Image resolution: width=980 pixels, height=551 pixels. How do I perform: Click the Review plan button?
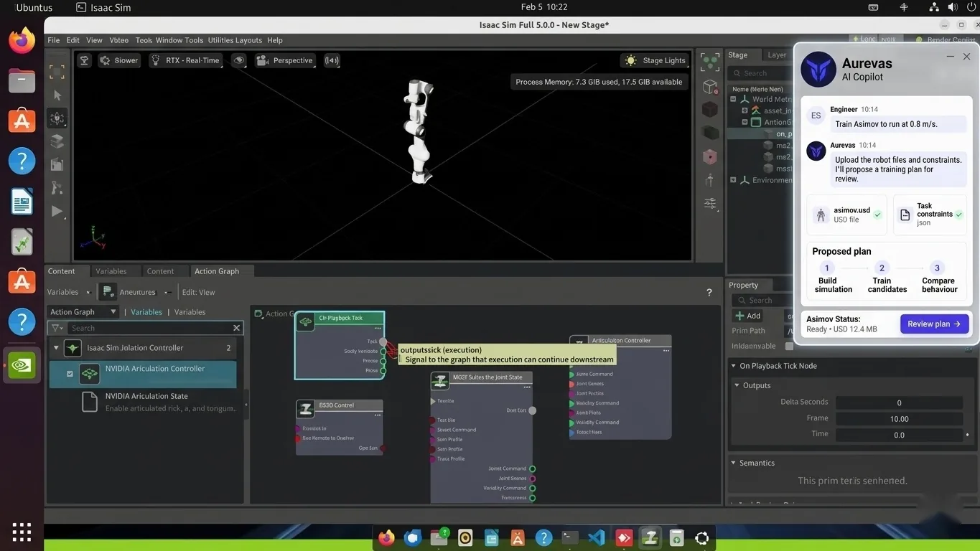[934, 324]
